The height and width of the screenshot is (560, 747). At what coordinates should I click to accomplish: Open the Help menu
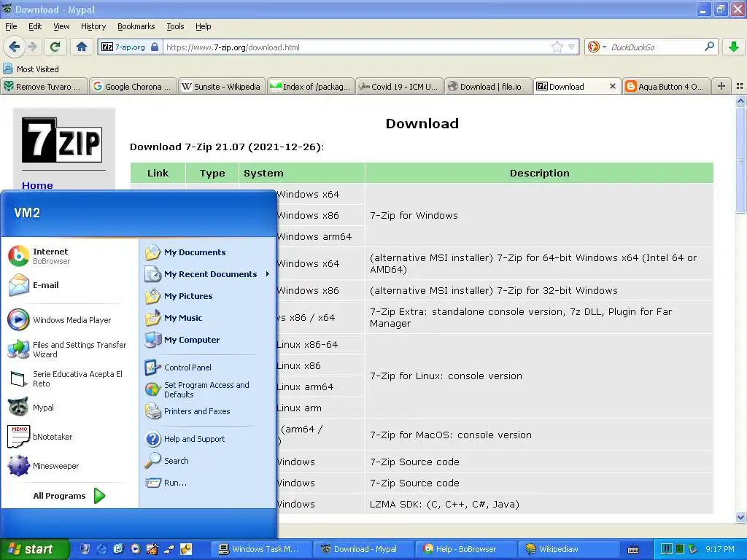(x=203, y=26)
